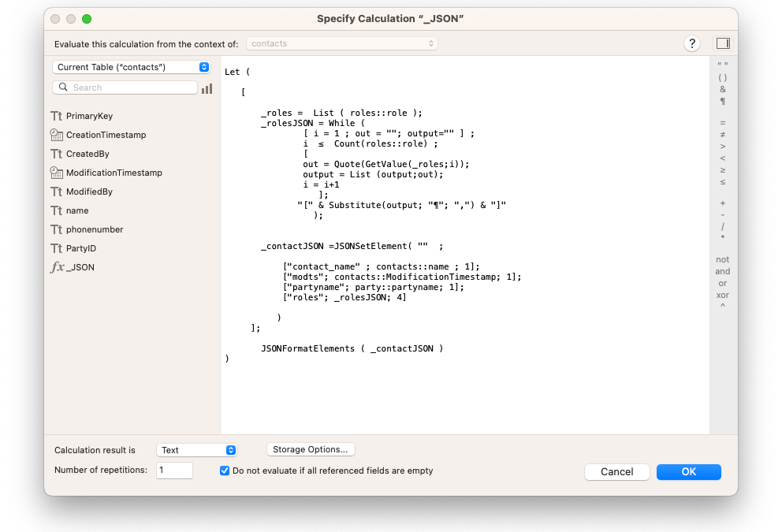Click the Cancel button
Screen dimensions: 782x532
tap(617, 472)
